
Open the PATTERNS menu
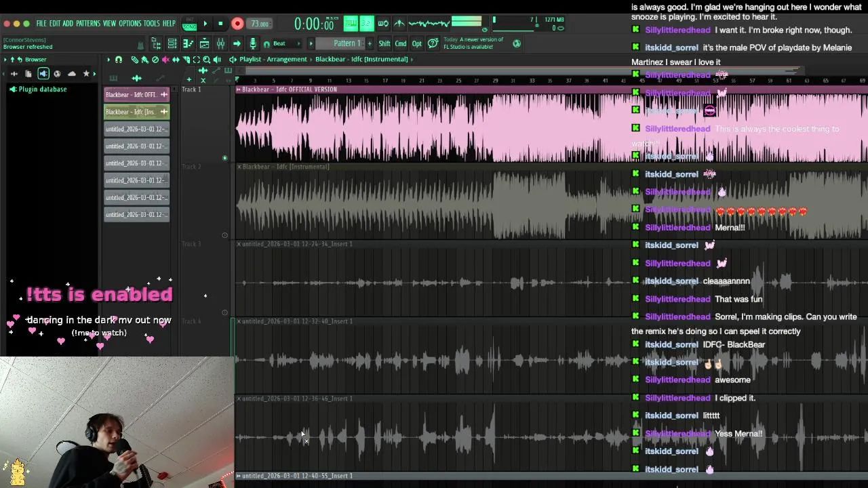point(88,24)
